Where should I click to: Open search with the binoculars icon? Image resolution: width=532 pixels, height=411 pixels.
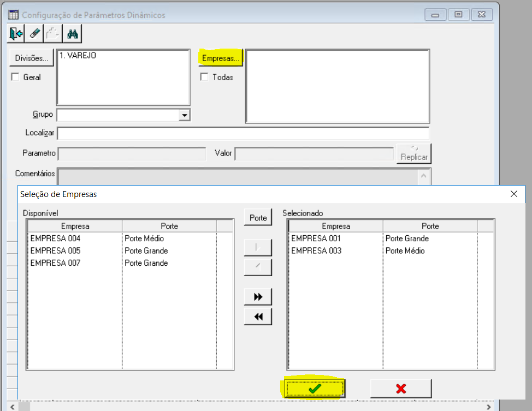pyautogui.click(x=73, y=34)
